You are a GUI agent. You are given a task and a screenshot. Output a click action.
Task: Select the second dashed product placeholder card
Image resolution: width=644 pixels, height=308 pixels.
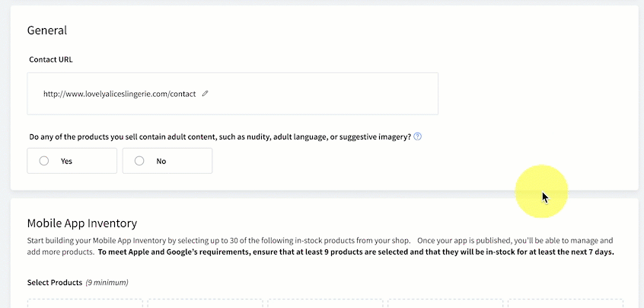tap(205, 303)
